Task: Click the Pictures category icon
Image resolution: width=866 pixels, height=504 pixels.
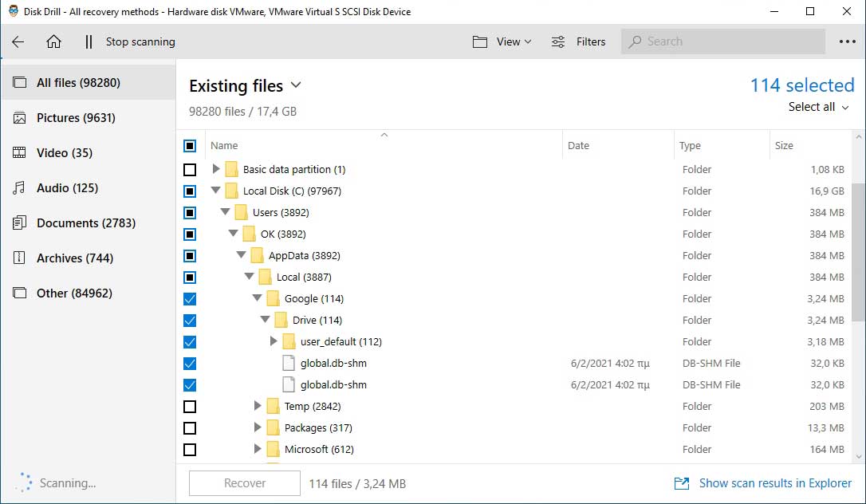Action: pos(19,117)
